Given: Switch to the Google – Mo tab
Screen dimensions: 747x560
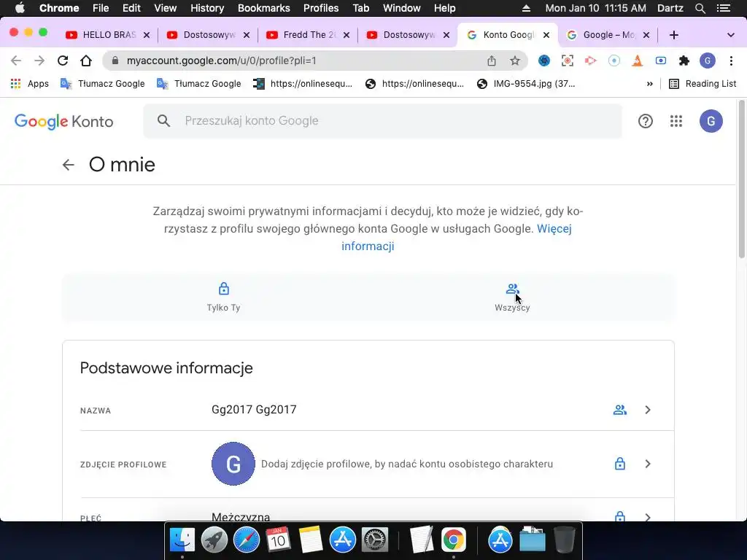Looking at the screenshot, I should (x=608, y=35).
